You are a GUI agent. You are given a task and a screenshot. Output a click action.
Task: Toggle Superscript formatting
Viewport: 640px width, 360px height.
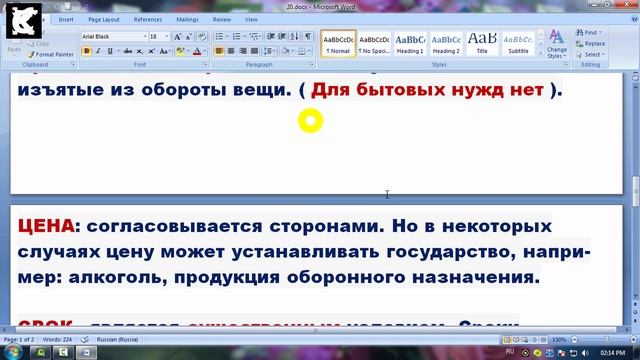pos(151,51)
